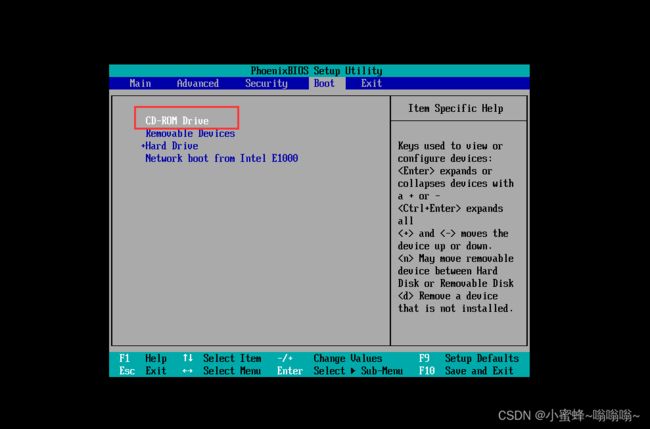This screenshot has width=650, height=429.
Task: Click the F9 Setup Defaults hint
Action: coord(469,358)
